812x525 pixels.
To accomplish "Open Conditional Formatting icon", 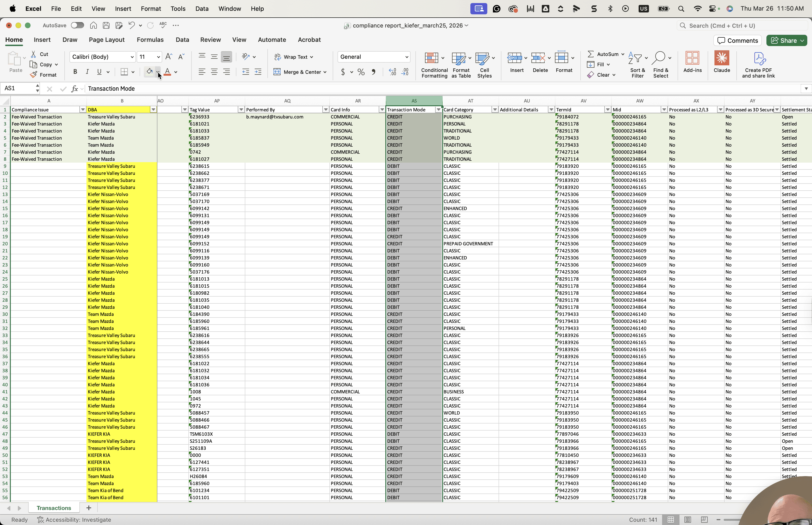I will [431, 58].
